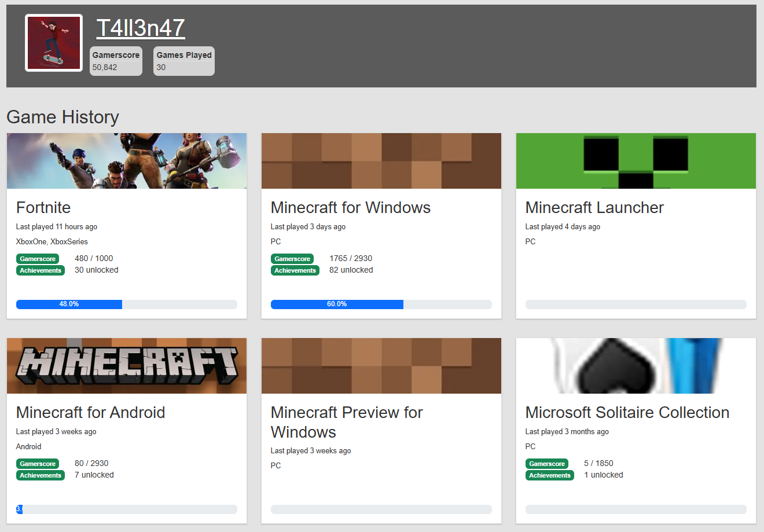This screenshot has width=764, height=532.
Task: Click Fortnite's Gamerscore green badge
Action: click(x=38, y=259)
